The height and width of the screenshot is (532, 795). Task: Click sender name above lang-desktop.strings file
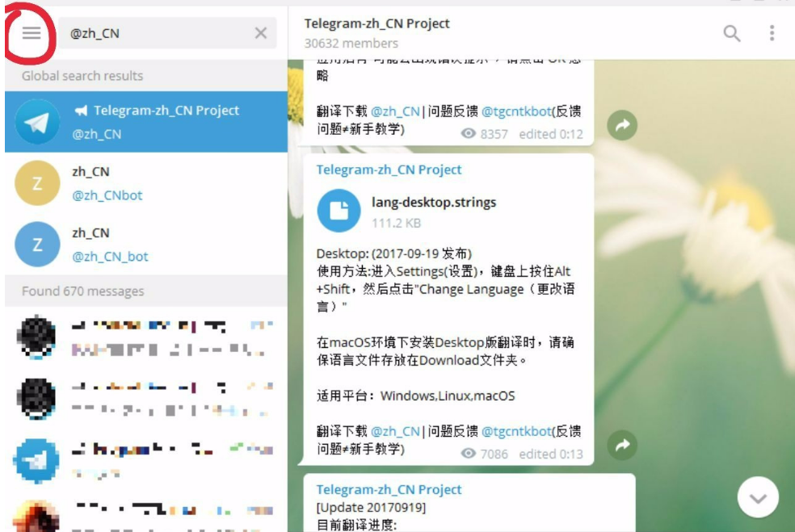(389, 170)
